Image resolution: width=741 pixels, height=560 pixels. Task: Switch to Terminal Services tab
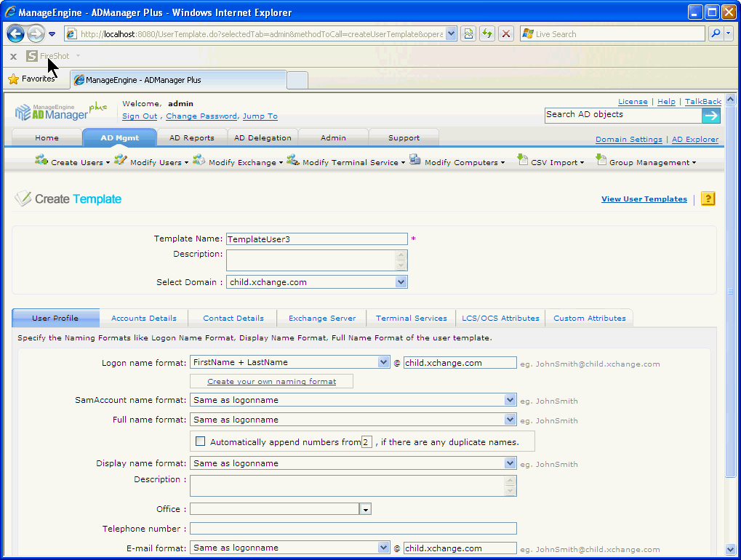click(411, 318)
